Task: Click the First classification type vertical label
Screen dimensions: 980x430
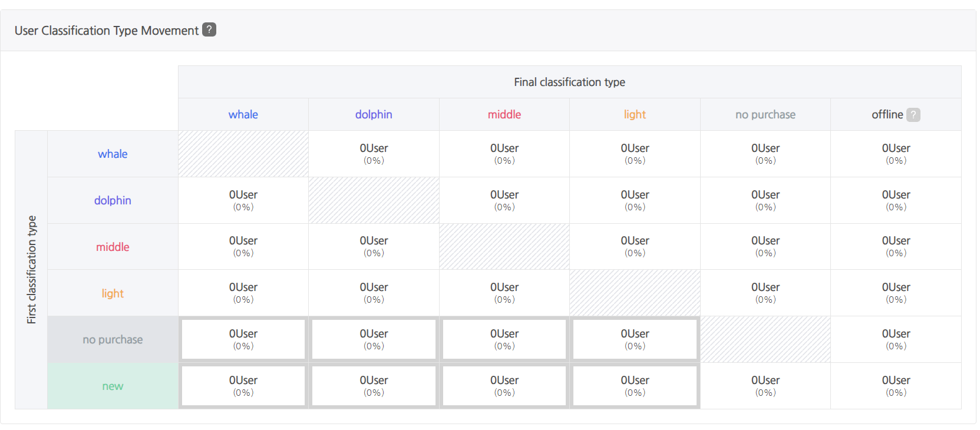Action: click(31, 270)
